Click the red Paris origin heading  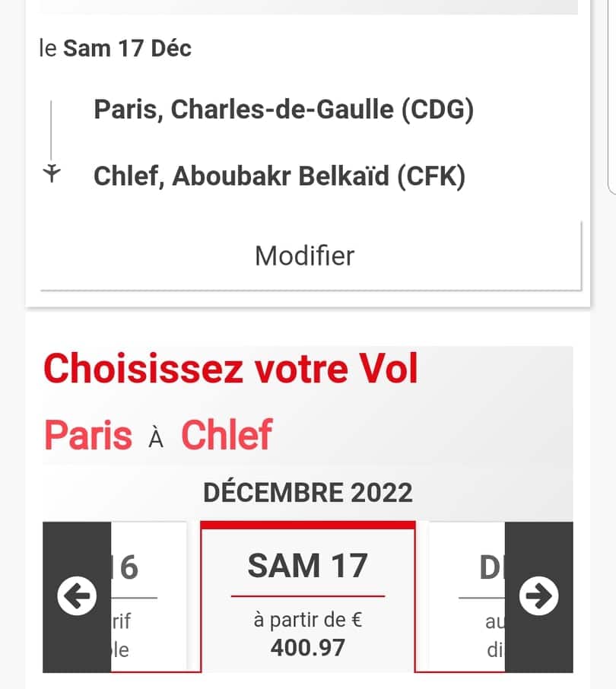88,434
